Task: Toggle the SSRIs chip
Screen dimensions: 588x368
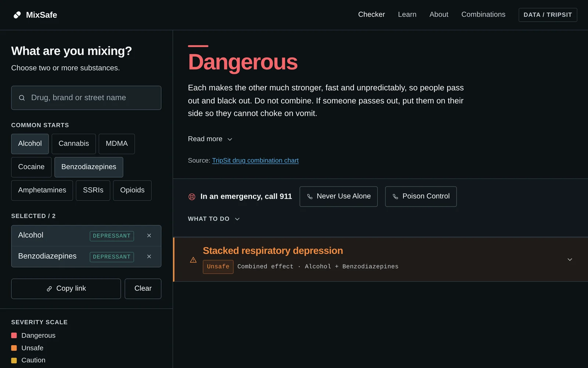Action: pyautogui.click(x=93, y=190)
